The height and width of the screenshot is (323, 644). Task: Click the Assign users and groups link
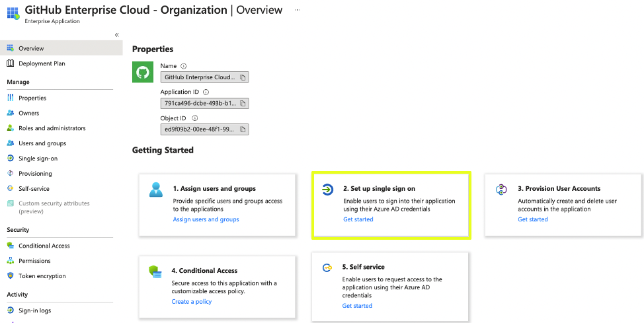point(206,219)
